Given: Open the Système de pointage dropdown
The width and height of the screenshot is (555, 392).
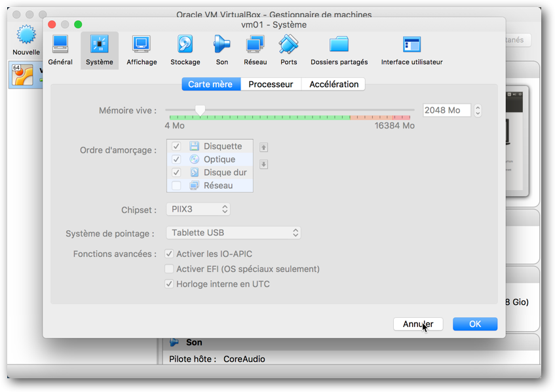Looking at the screenshot, I should [234, 233].
